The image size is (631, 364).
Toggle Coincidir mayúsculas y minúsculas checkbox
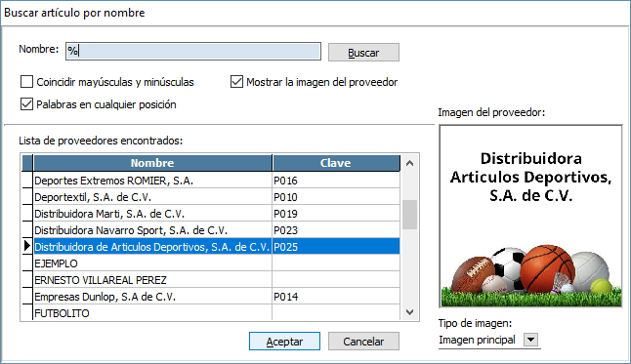pyautogui.click(x=26, y=82)
